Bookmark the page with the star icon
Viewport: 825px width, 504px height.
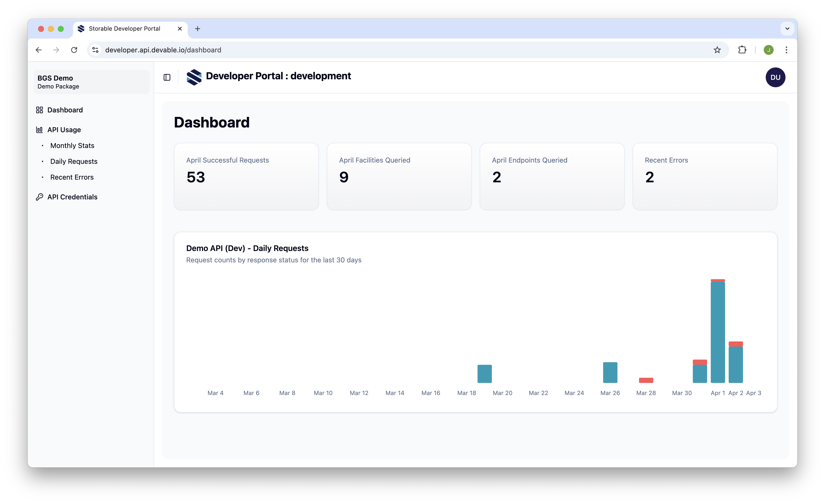pos(717,50)
